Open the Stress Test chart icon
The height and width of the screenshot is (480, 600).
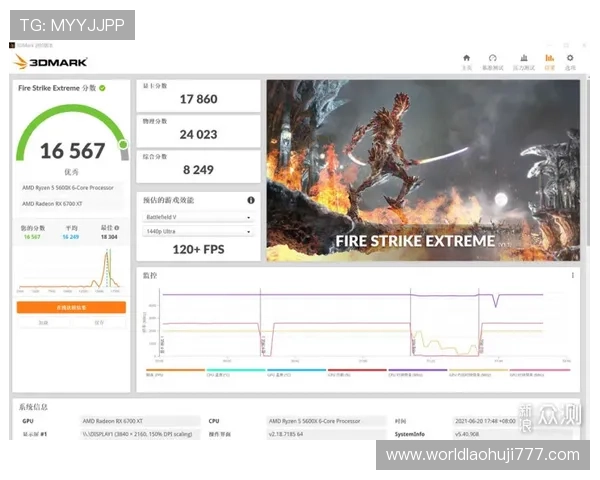(521, 60)
